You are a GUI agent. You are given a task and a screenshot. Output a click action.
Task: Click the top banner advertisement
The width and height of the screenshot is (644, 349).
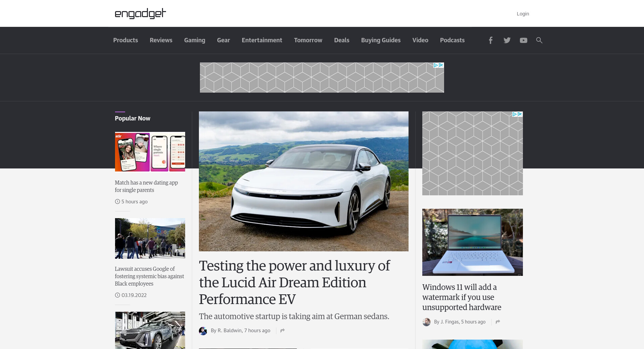322,78
